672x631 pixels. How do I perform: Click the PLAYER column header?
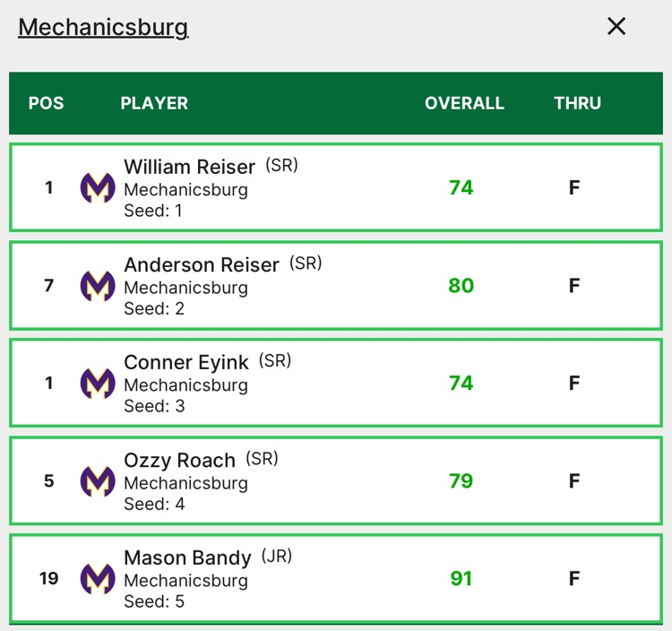[x=154, y=103]
